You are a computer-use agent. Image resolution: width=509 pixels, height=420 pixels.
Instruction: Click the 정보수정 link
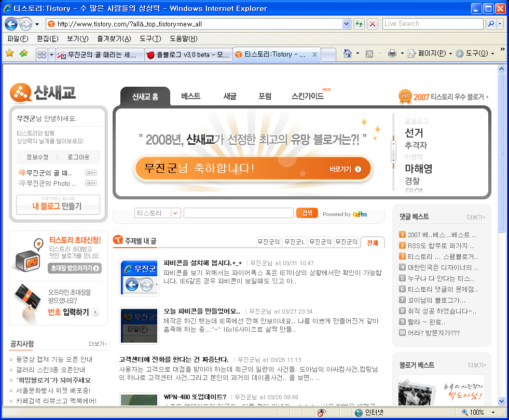point(37,157)
